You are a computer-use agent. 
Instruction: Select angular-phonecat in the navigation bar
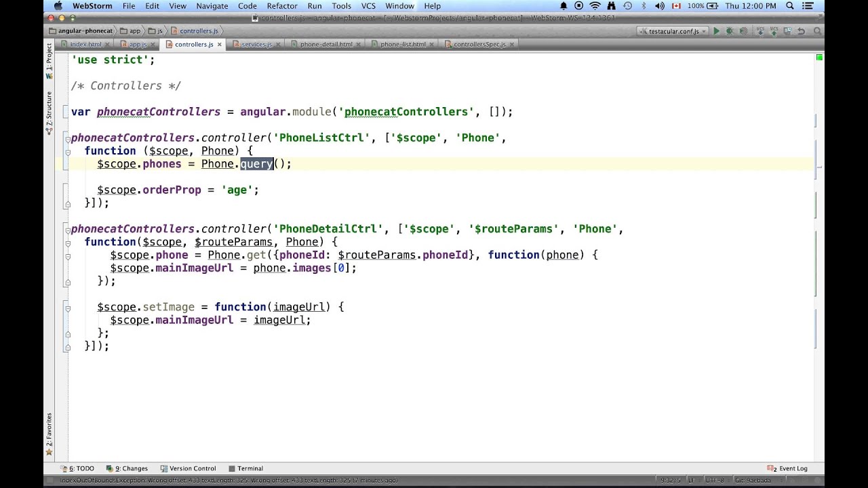click(80, 31)
